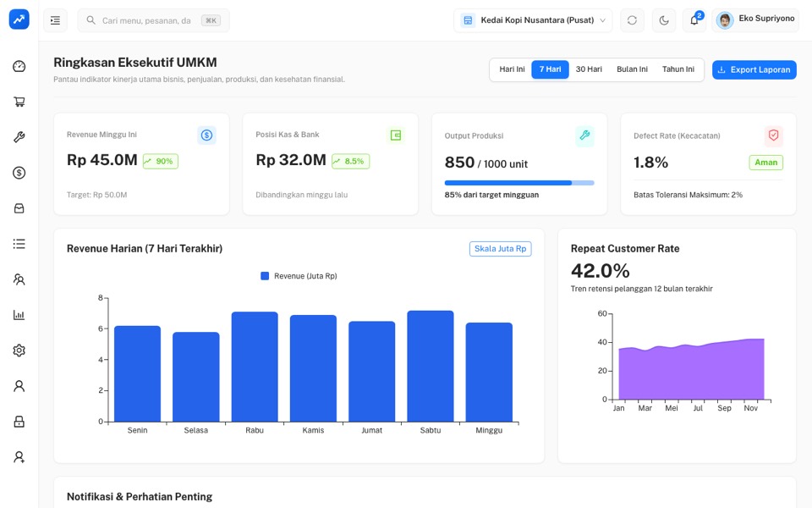This screenshot has width=812, height=508.
Task: Click the 8.5% cash growth badge
Action: pyautogui.click(x=350, y=161)
